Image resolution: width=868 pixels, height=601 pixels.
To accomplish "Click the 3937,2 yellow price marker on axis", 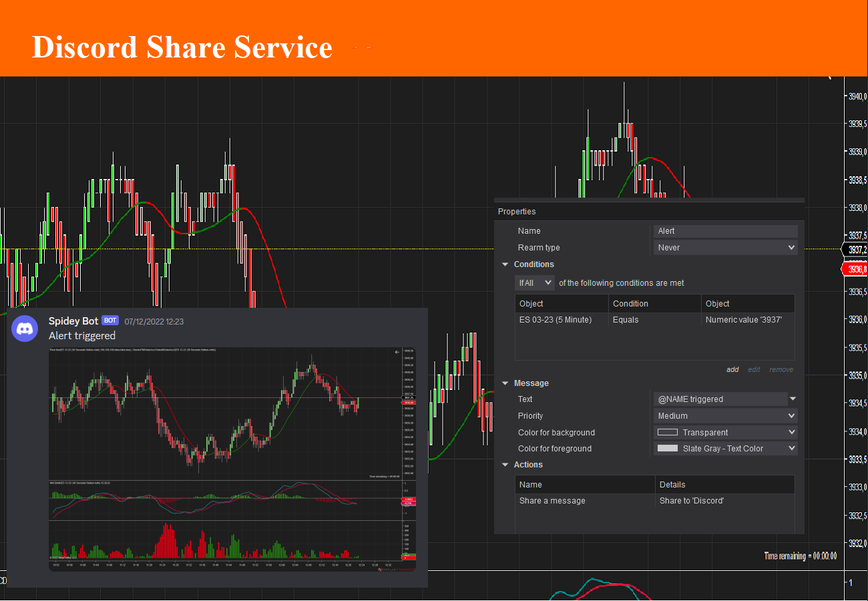I will click(x=855, y=250).
